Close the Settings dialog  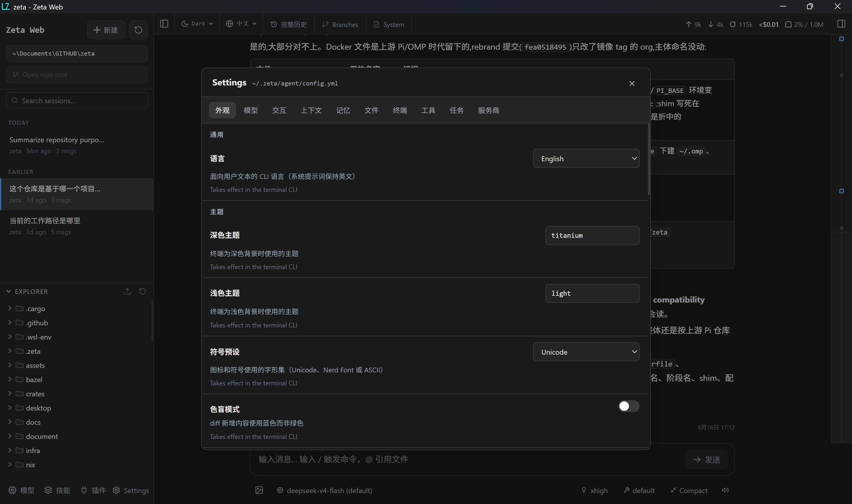(632, 83)
